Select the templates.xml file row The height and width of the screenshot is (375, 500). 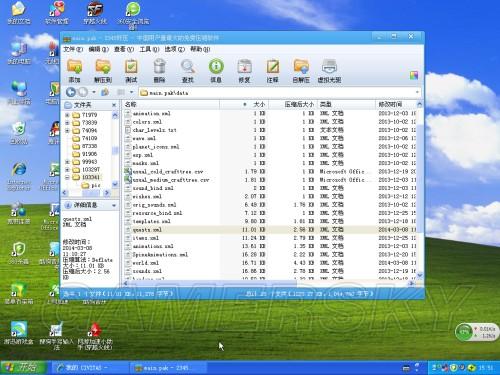(x=270, y=221)
